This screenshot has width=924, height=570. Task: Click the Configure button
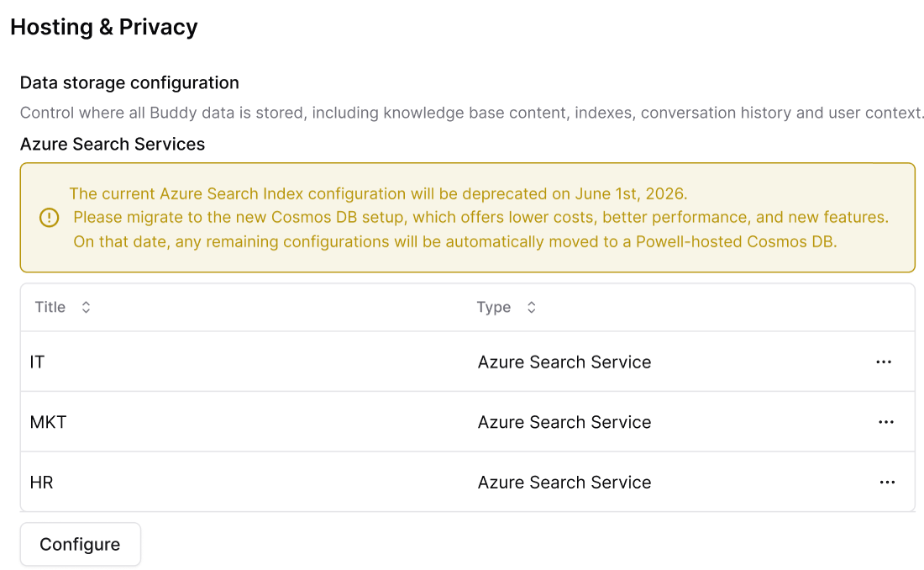point(80,544)
